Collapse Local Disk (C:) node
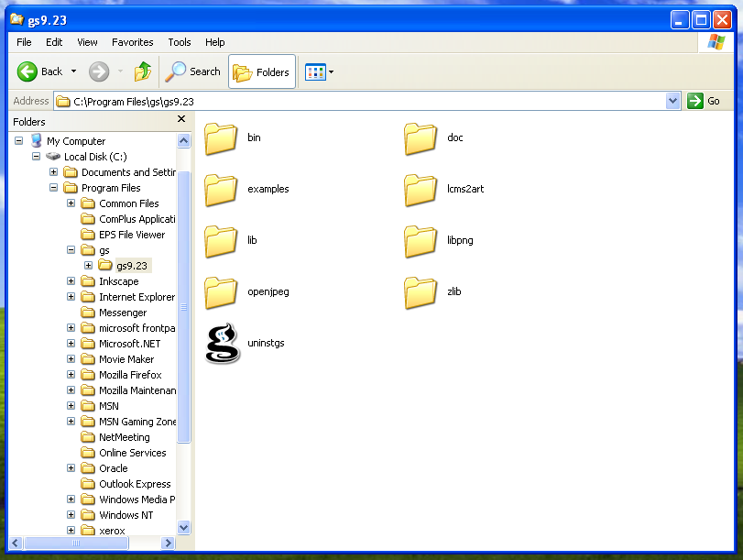 (36, 157)
